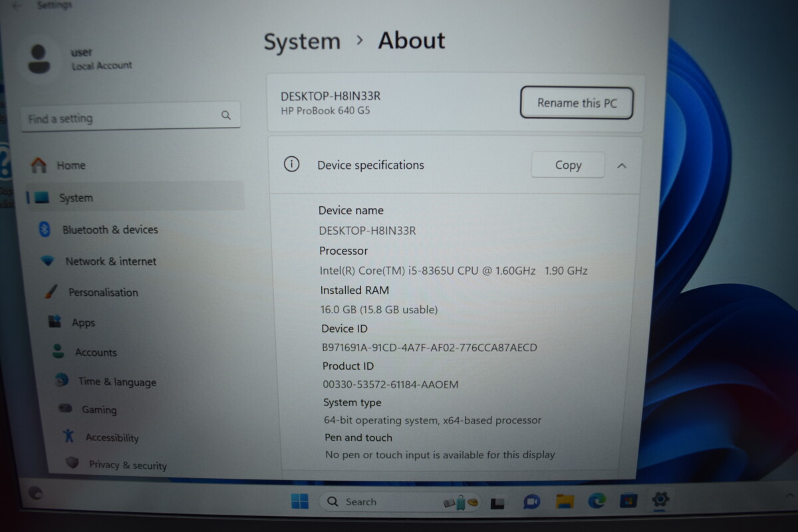Click the HP ProBook 640 G5 model text
798x532 pixels.
[x=325, y=110]
